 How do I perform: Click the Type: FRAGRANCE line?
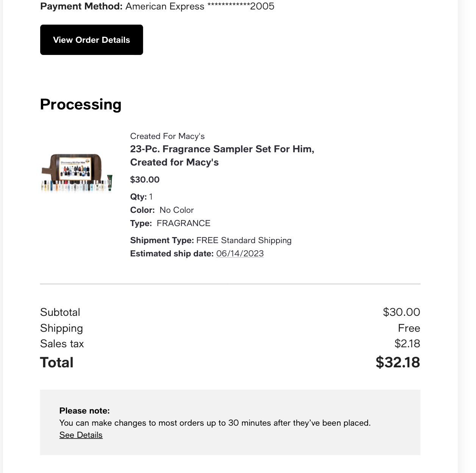(170, 223)
